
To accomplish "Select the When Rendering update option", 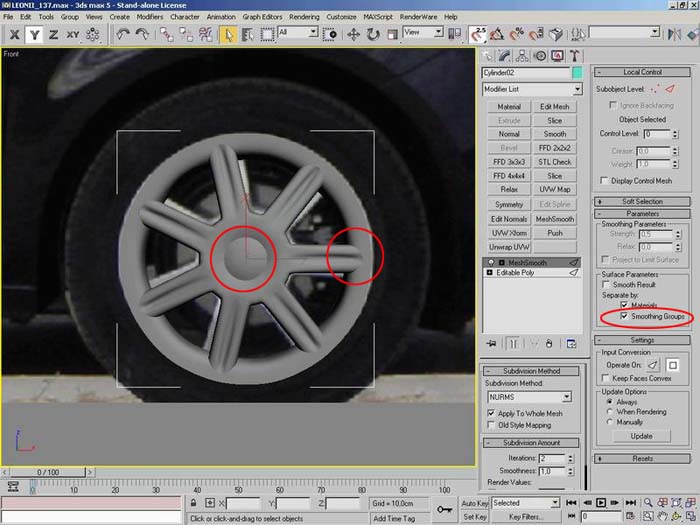I will tap(610, 411).
